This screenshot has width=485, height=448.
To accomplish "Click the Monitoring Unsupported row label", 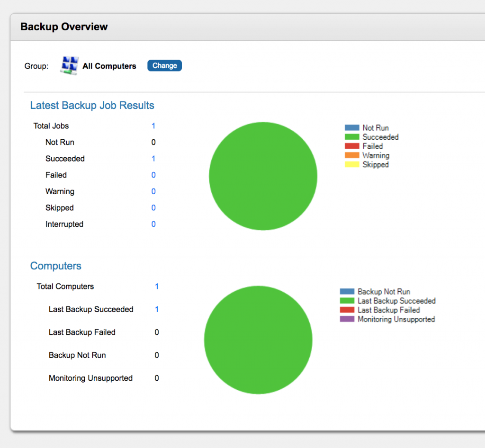I will click(90, 378).
